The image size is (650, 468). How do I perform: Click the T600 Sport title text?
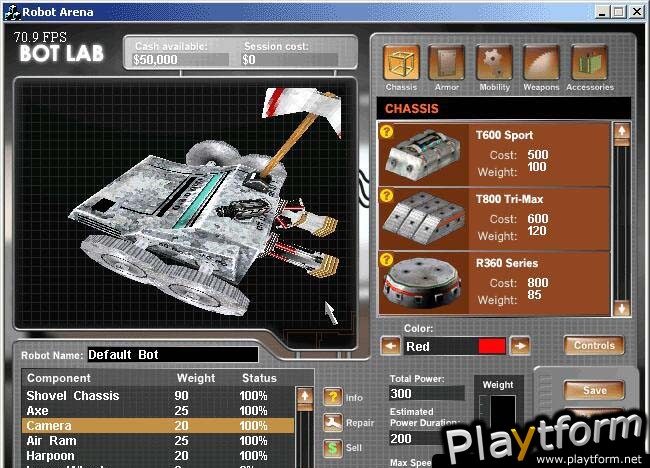pyautogui.click(x=504, y=135)
